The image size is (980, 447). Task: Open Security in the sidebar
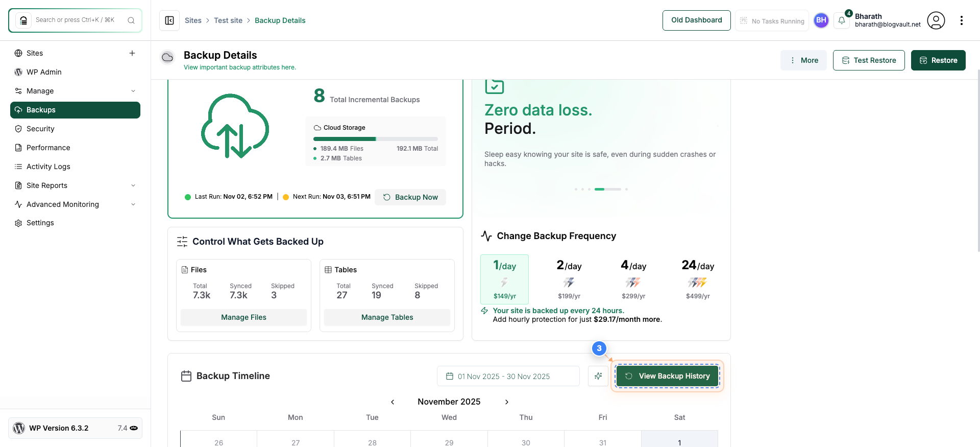pos(75,129)
